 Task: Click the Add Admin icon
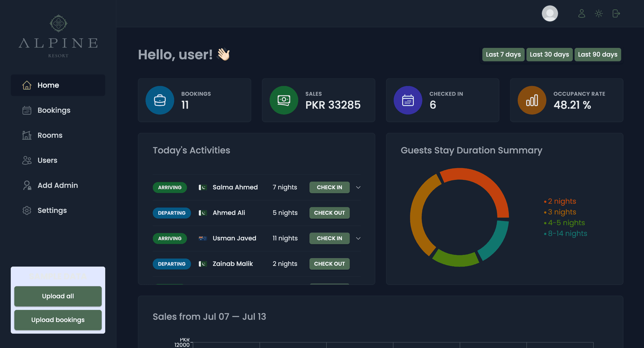tap(27, 185)
